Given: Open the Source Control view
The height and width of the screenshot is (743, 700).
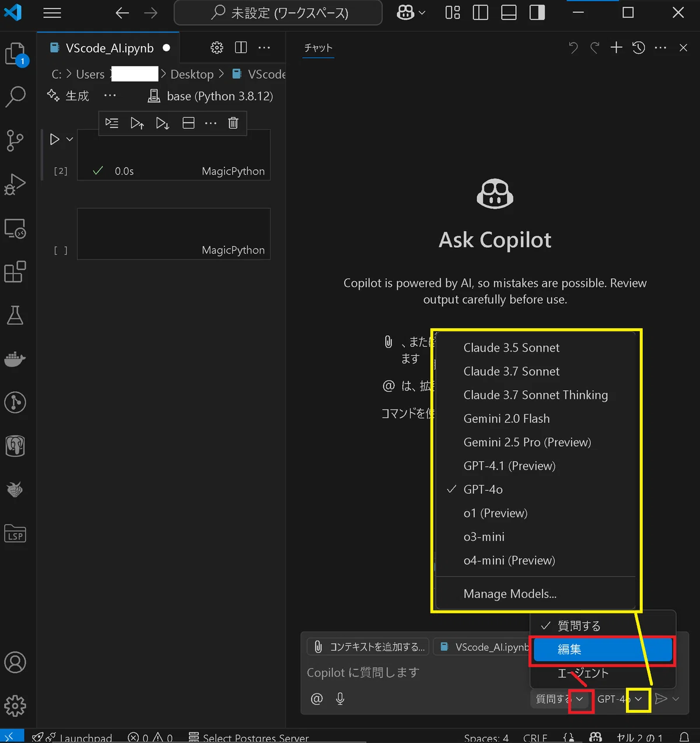Looking at the screenshot, I should click(x=15, y=141).
